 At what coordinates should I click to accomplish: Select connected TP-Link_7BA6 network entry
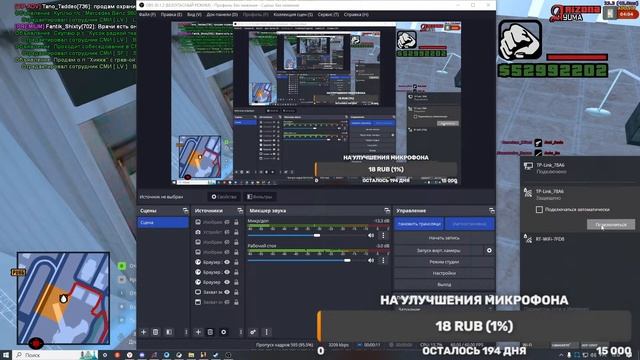tap(580, 168)
